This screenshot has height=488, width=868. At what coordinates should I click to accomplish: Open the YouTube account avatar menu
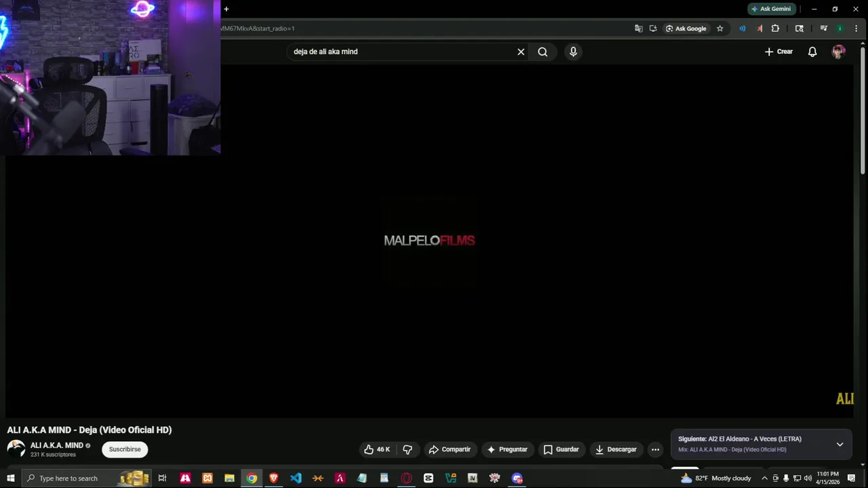(x=839, y=52)
